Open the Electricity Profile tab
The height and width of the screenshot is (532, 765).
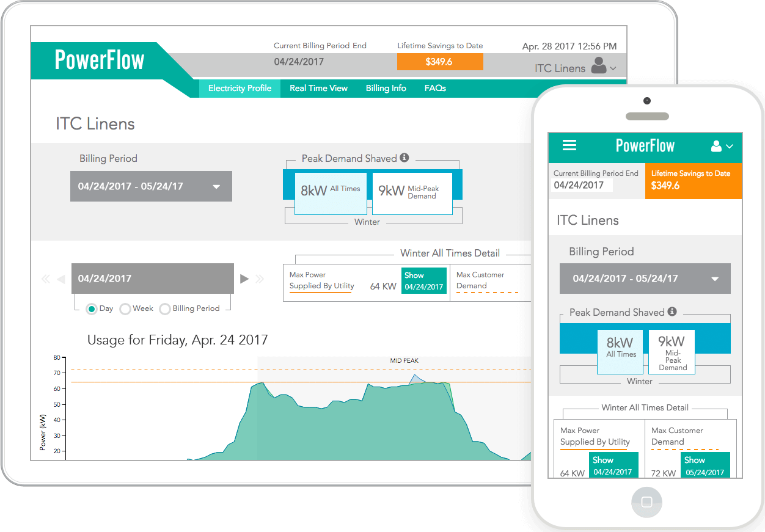(x=240, y=89)
